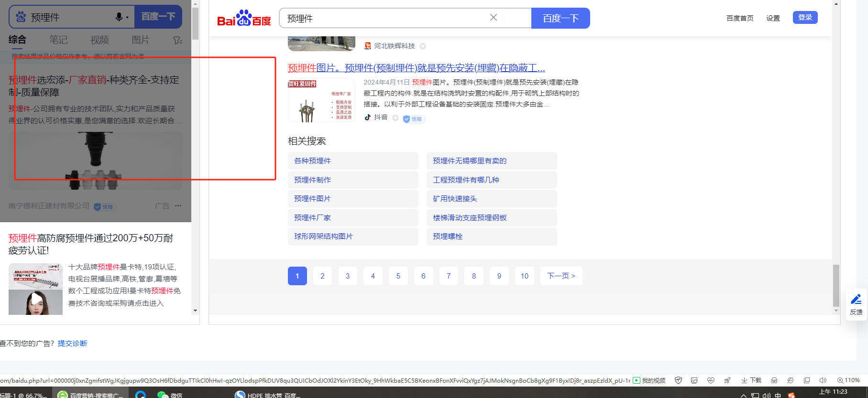The width and height of the screenshot is (868, 398).
Task: Open 百度首页 link in the header
Action: click(740, 18)
